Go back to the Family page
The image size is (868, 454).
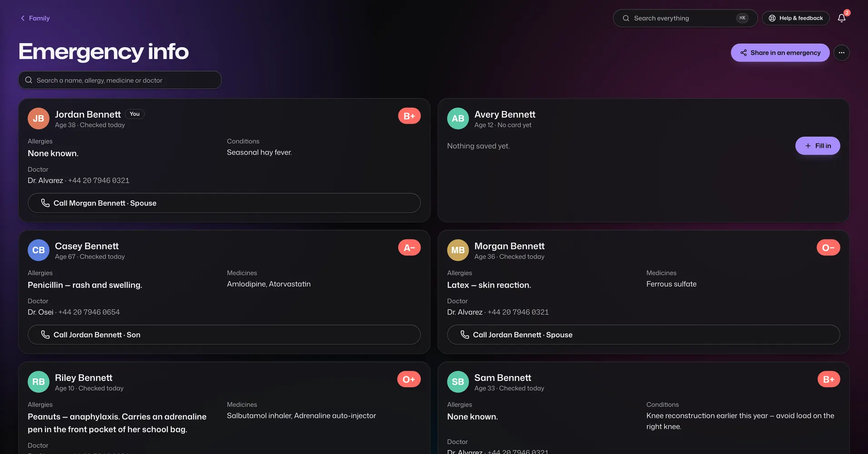point(35,18)
